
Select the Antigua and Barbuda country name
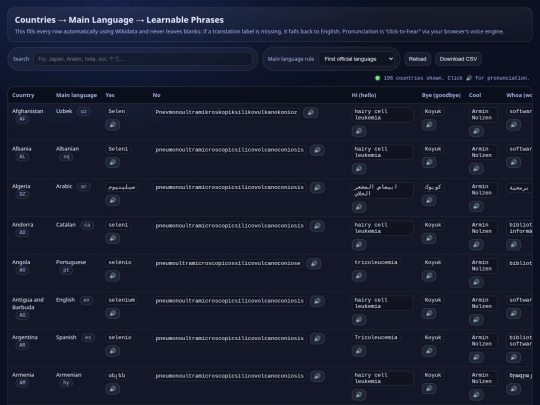tap(28, 303)
